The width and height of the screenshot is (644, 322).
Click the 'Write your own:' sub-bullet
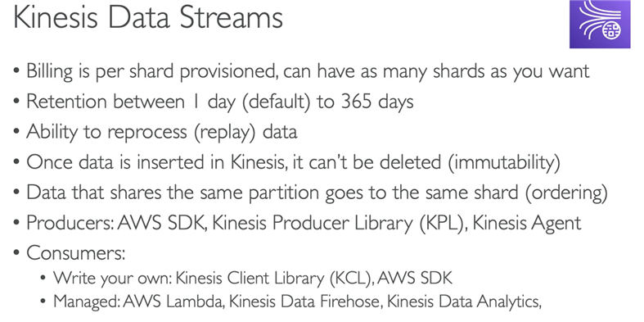pyautogui.click(x=112, y=279)
